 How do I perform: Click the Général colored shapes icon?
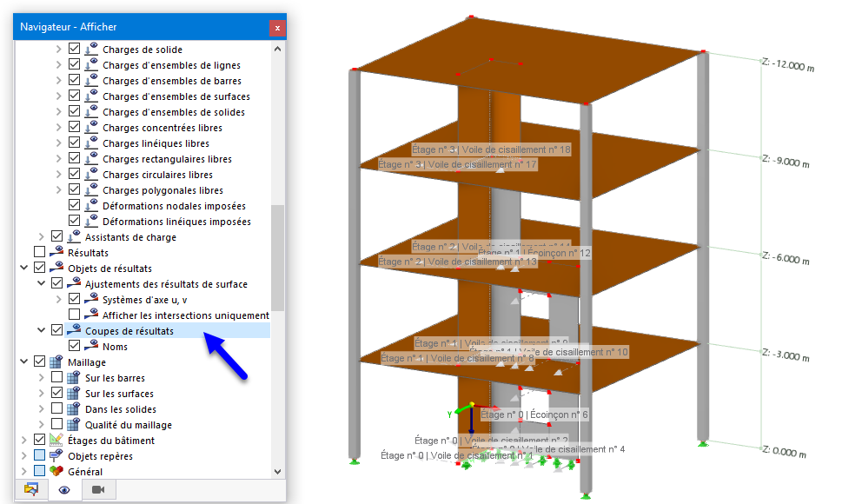56,471
